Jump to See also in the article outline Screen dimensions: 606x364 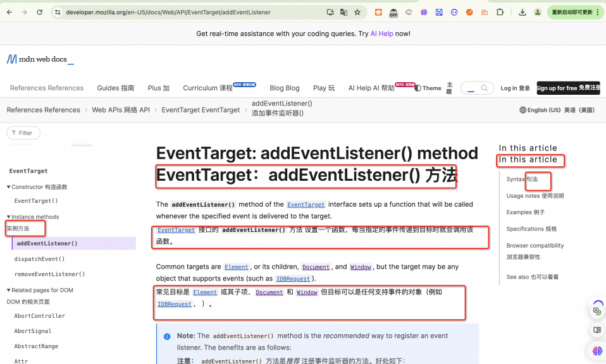(532, 277)
